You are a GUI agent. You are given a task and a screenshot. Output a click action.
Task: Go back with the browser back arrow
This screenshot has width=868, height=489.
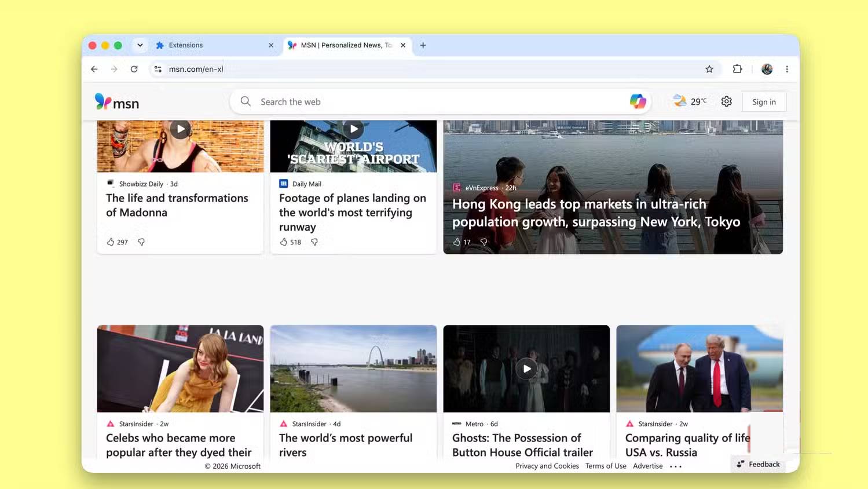tap(94, 69)
